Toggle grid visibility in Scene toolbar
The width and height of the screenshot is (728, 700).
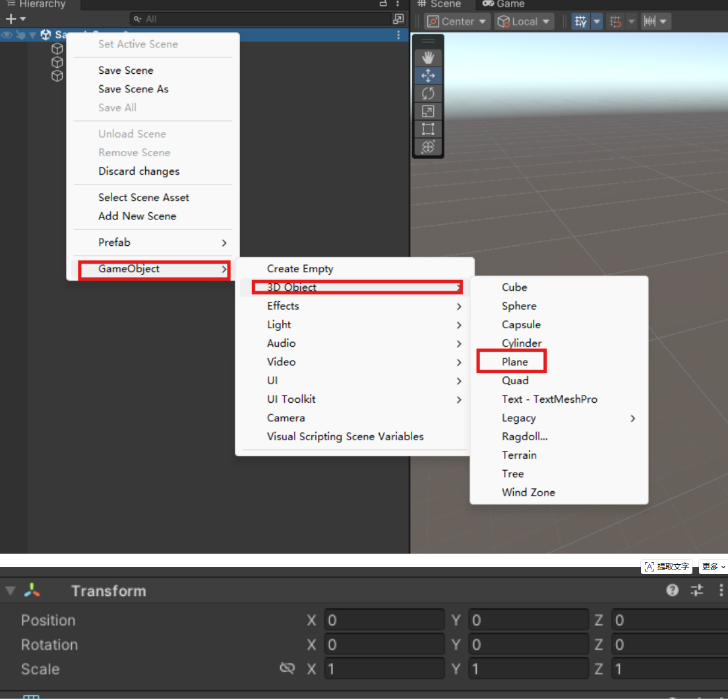580,22
